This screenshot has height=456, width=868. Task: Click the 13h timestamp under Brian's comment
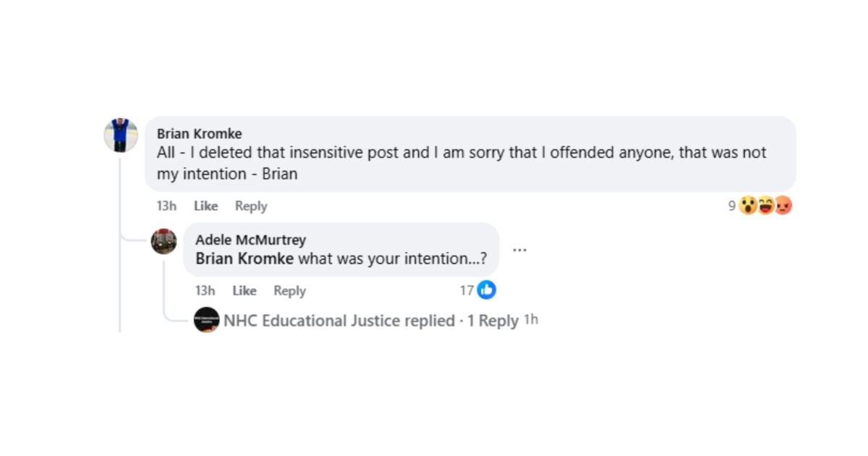166,206
